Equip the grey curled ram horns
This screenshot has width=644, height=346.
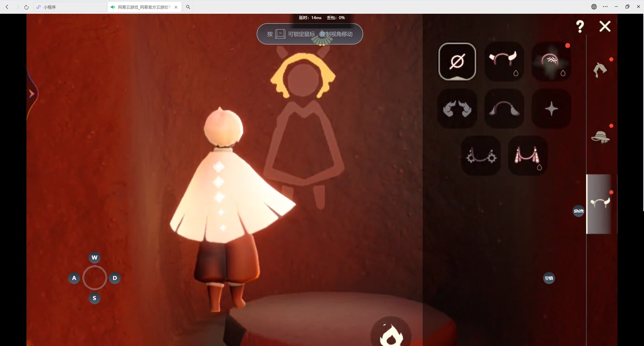pos(457,109)
